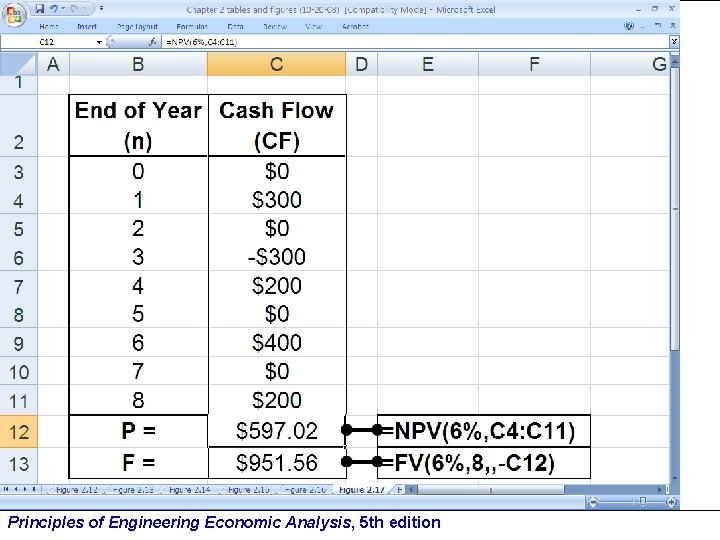The image size is (720, 540).
Task: Switch to Figure 2.15 sheet tab
Action: [248, 489]
